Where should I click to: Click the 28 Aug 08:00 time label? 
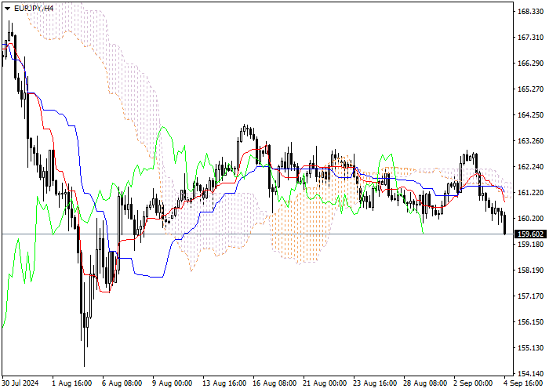click(x=425, y=383)
